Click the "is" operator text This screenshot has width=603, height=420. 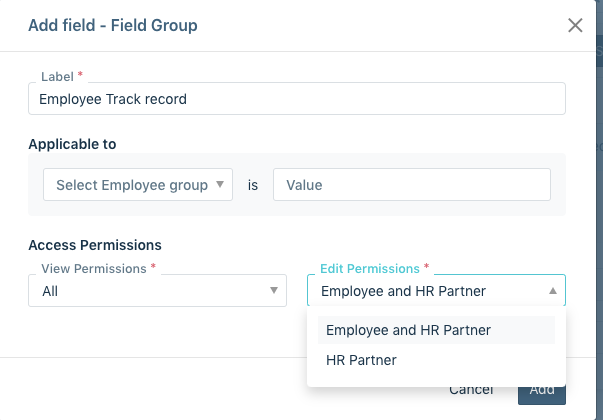pyautogui.click(x=253, y=185)
